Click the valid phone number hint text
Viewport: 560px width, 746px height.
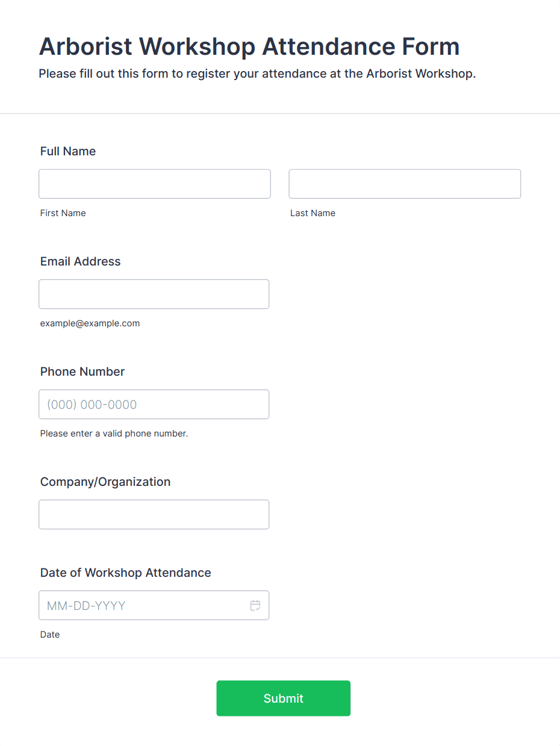(x=114, y=434)
